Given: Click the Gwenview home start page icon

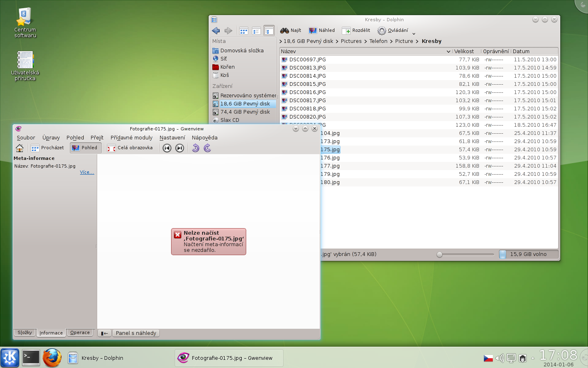Looking at the screenshot, I should pos(20,148).
